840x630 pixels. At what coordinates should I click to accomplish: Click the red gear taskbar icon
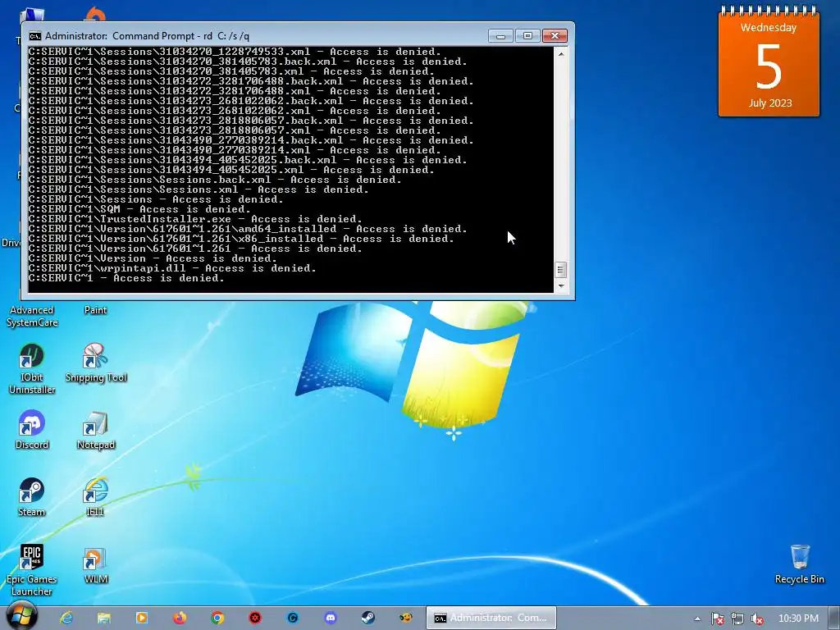coord(255,618)
